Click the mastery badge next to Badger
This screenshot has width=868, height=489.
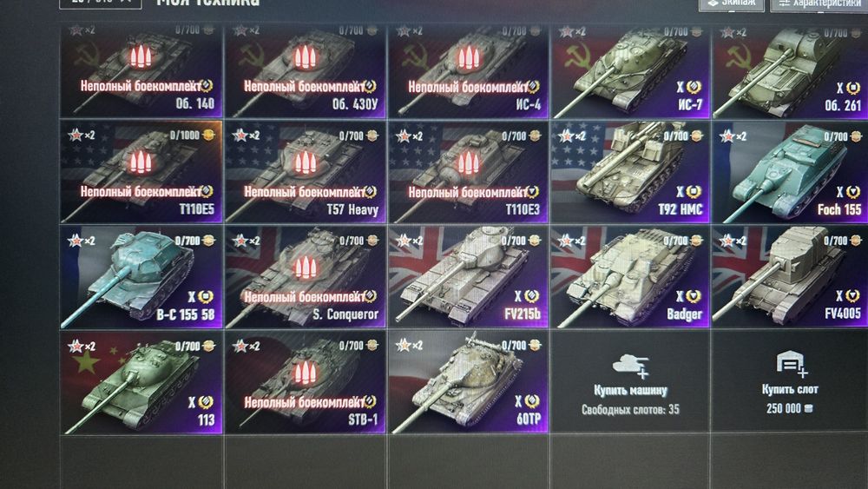pyautogui.click(x=694, y=296)
